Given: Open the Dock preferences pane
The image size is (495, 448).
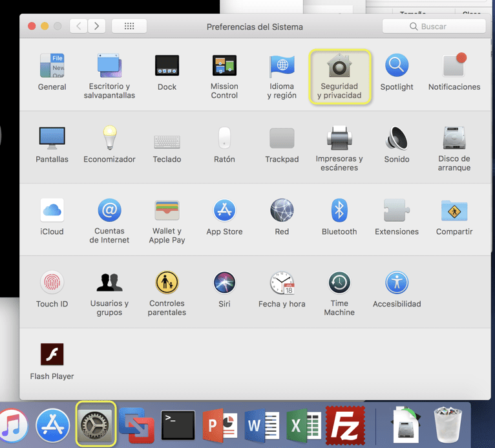Looking at the screenshot, I should (167, 72).
